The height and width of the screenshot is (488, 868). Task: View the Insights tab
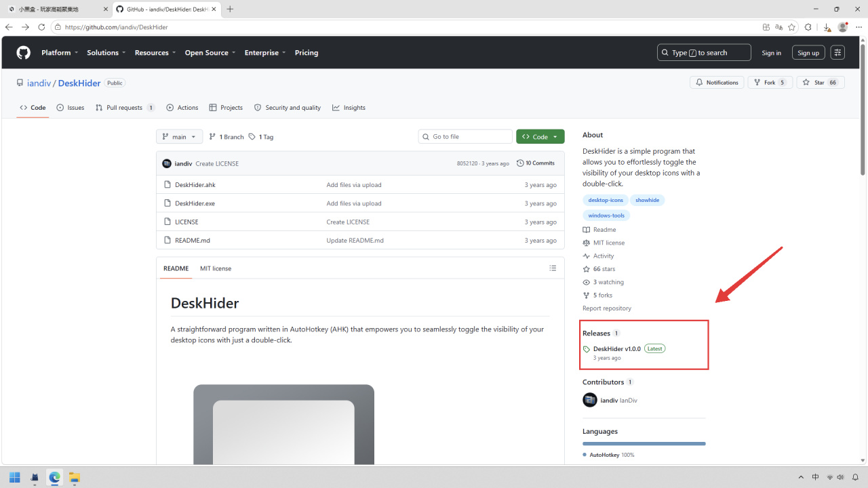349,108
